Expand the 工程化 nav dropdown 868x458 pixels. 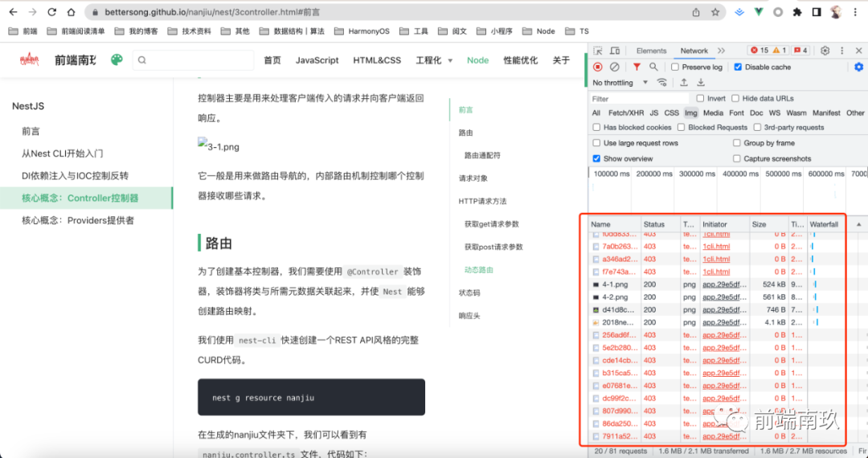[x=435, y=60]
